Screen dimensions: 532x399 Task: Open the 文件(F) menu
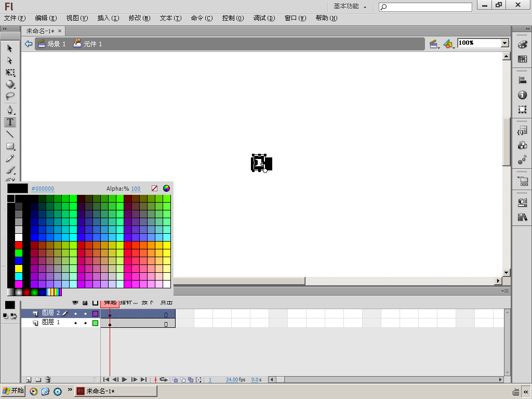click(x=15, y=18)
